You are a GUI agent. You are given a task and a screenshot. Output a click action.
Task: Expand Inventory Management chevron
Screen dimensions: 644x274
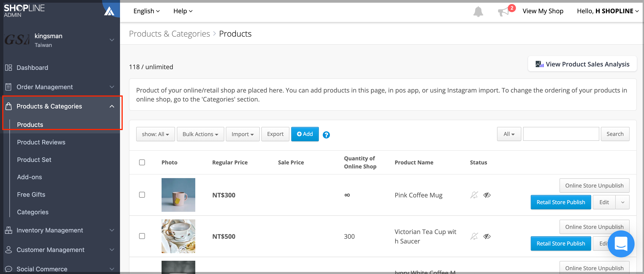[112, 230]
